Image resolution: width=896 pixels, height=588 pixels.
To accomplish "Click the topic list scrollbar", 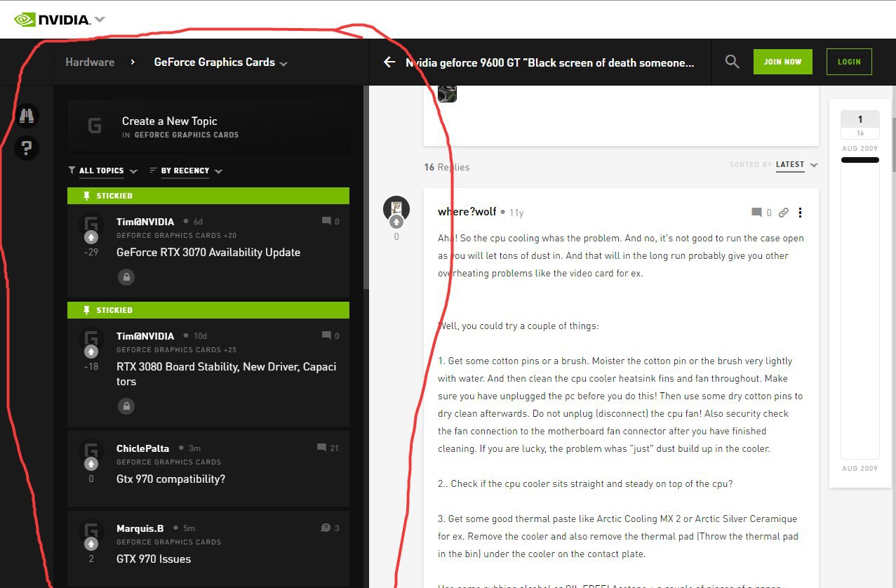I will click(x=366, y=188).
